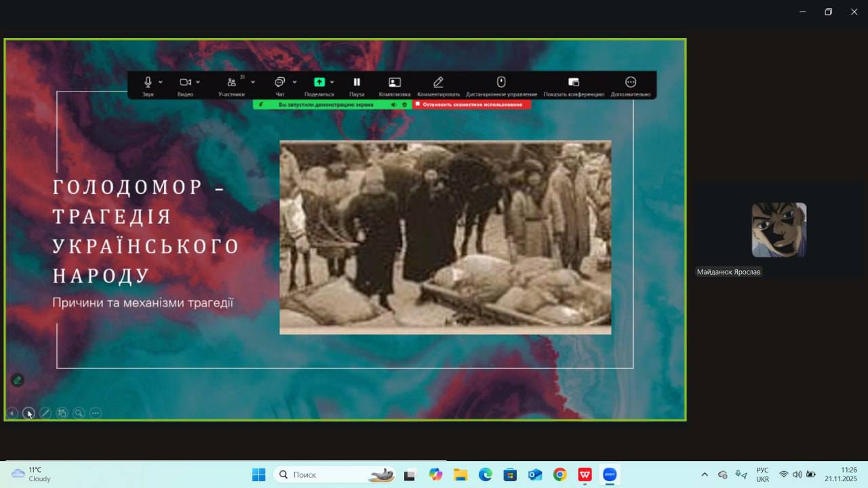Click Дистанционное управление remote control icon
Image resolution: width=868 pixels, height=488 pixels.
501,83
